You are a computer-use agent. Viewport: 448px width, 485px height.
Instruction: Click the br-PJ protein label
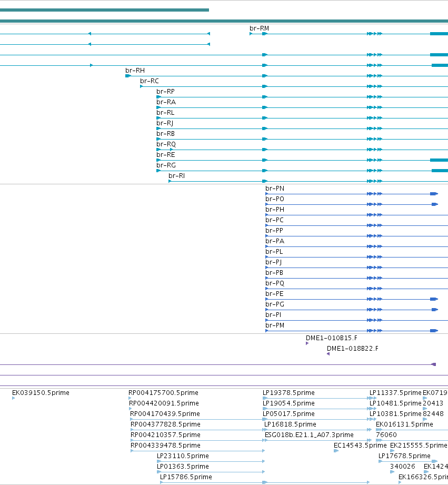click(273, 262)
